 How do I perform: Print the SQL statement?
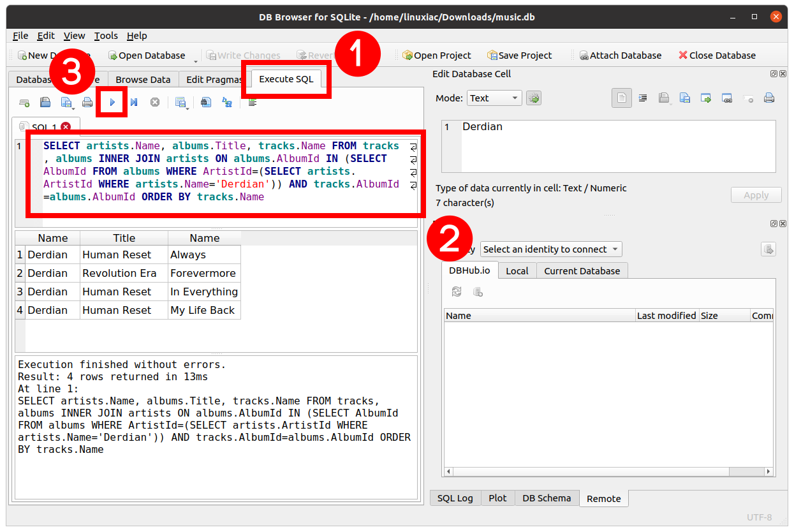[x=87, y=102]
